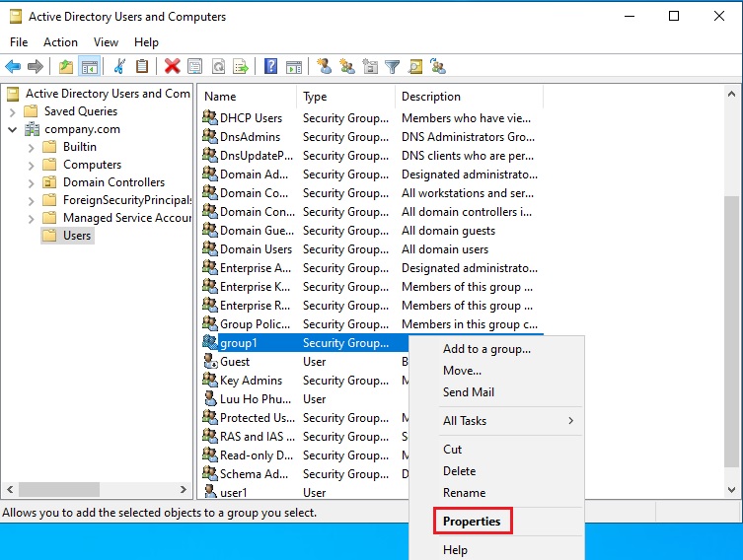Sort the list by the Name column header
Viewport: 743px width, 560px height.
pos(247,97)
